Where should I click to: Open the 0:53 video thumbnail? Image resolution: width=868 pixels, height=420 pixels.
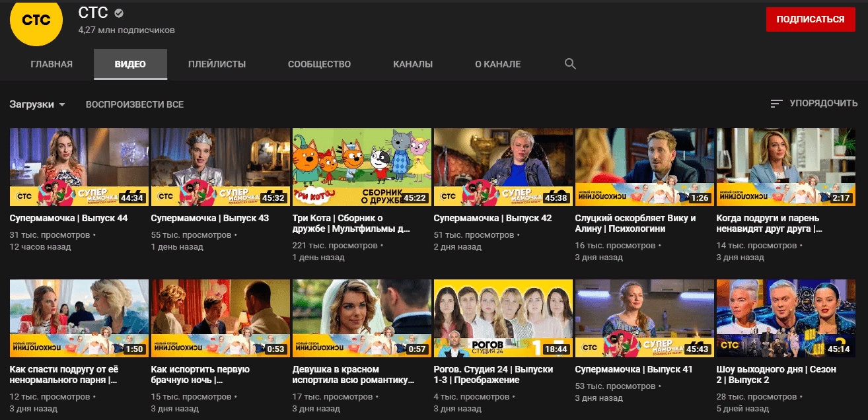[221, 318]
